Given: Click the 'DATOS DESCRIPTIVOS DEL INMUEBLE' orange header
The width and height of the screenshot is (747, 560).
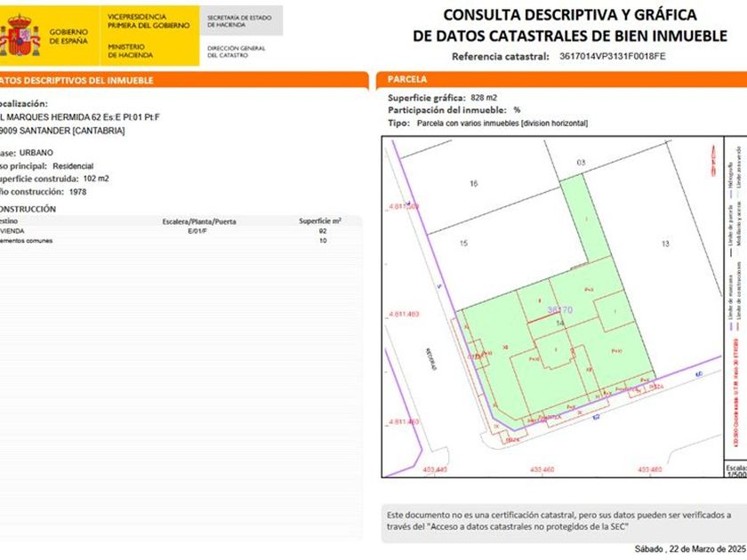Looking at the screenshot, I should pyautogui.click(x=183, y=80).
